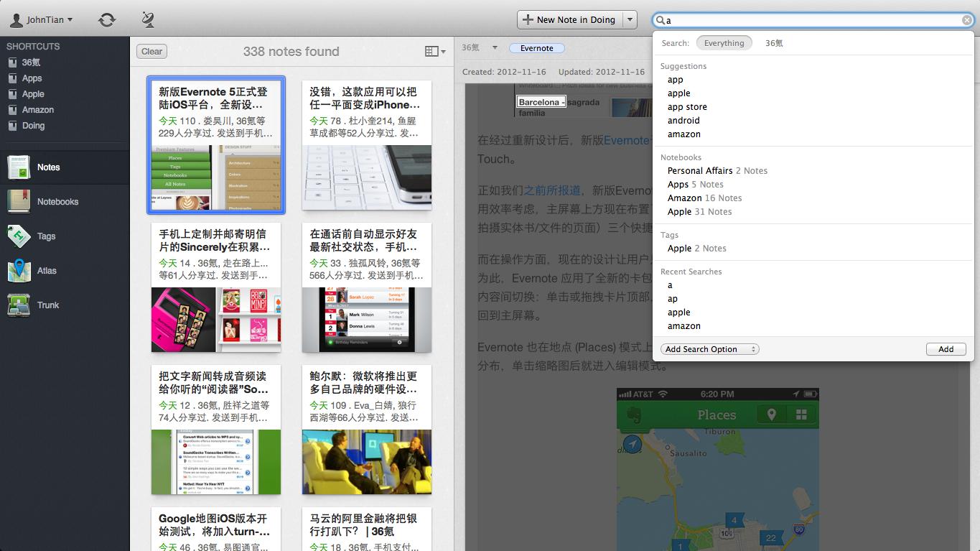Image resolution: width=980 pixels, height=551 pixels.
Task: Open the New Note notebook dropdown arrow
Action: [x=630, y=19]
